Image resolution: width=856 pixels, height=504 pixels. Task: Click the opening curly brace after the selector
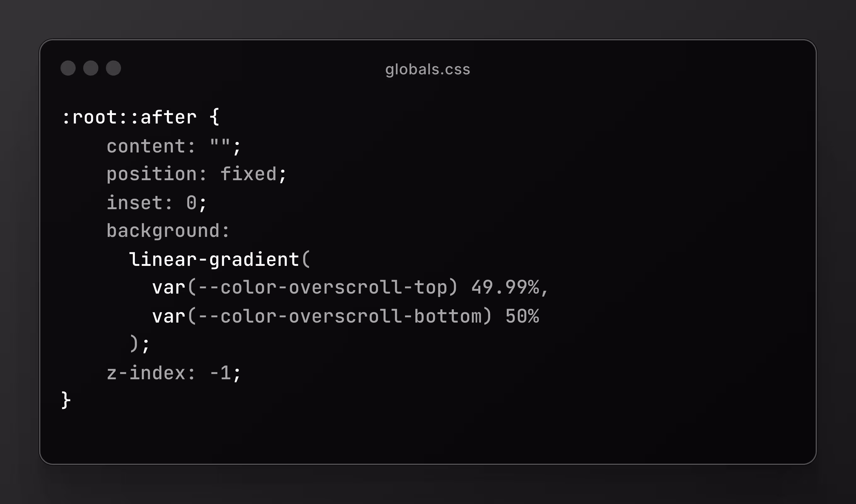[214, 117]
